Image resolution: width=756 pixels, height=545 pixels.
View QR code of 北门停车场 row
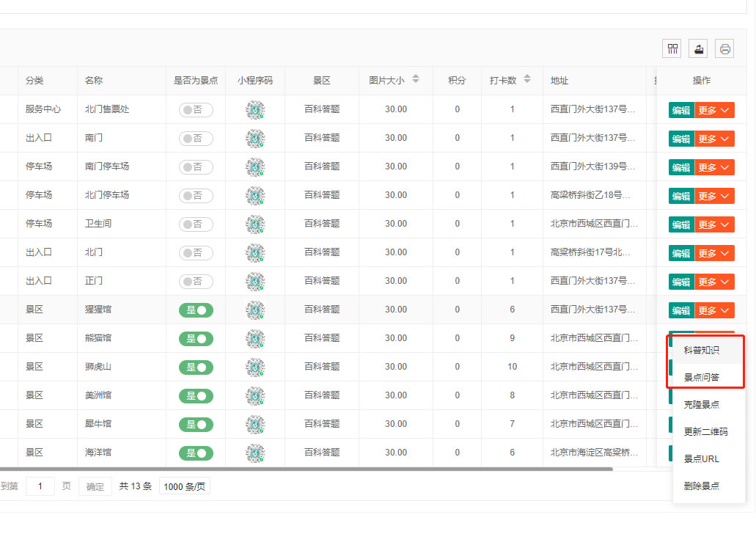tap(255, 195)
